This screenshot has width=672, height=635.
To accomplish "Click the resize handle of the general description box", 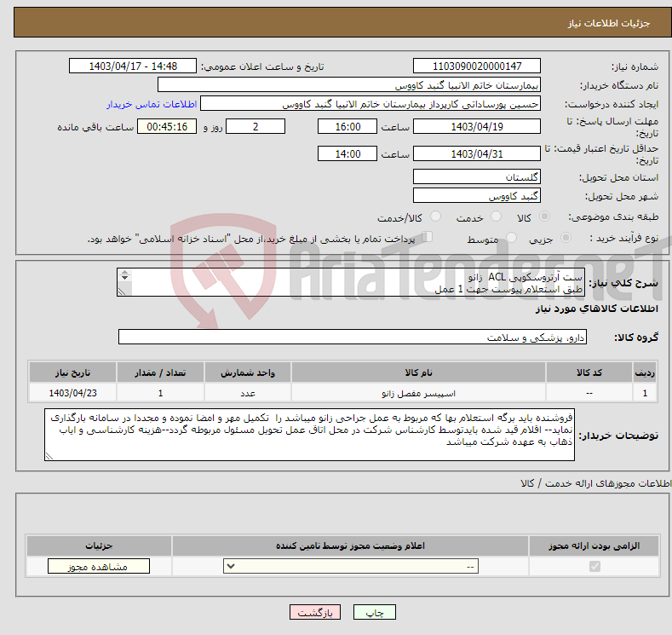I will pos(122,292).
